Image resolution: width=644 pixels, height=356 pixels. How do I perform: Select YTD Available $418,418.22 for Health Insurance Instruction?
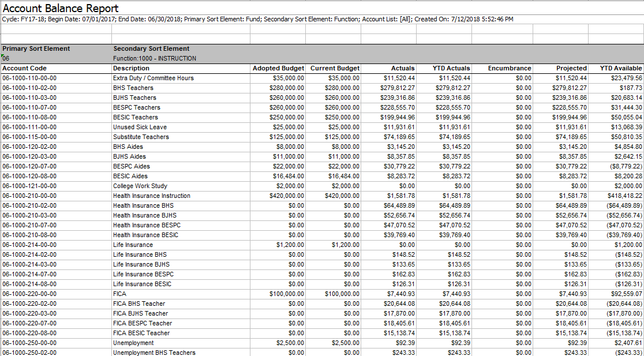624,196
